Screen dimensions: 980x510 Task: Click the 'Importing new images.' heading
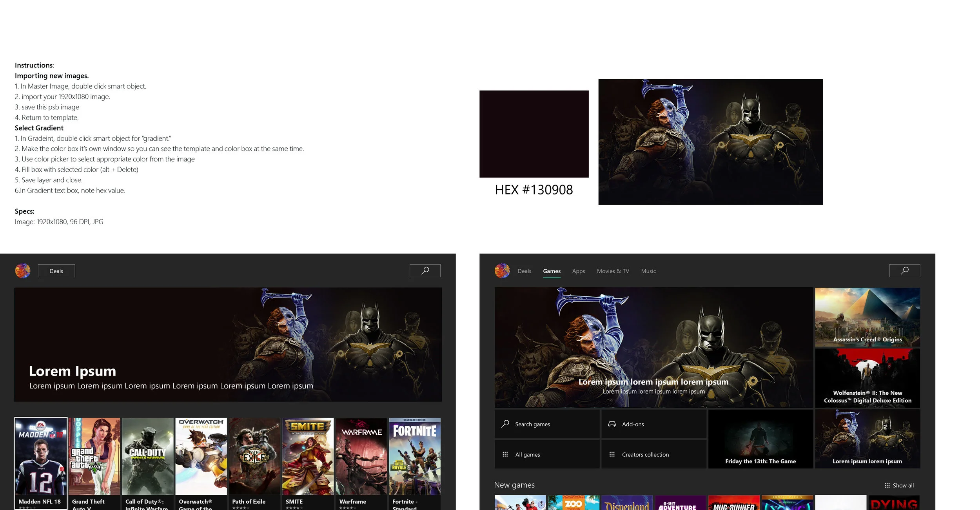tap(52, 76)
